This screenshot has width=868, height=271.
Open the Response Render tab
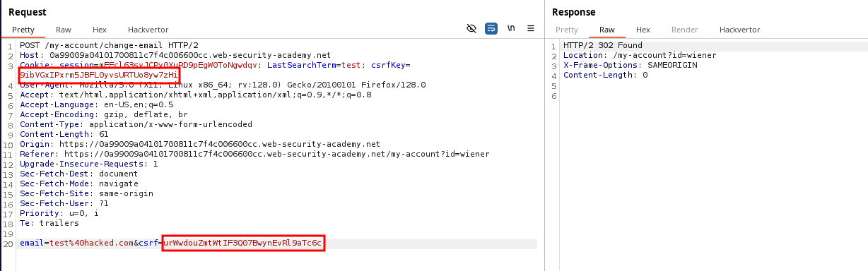pos(684,30)
